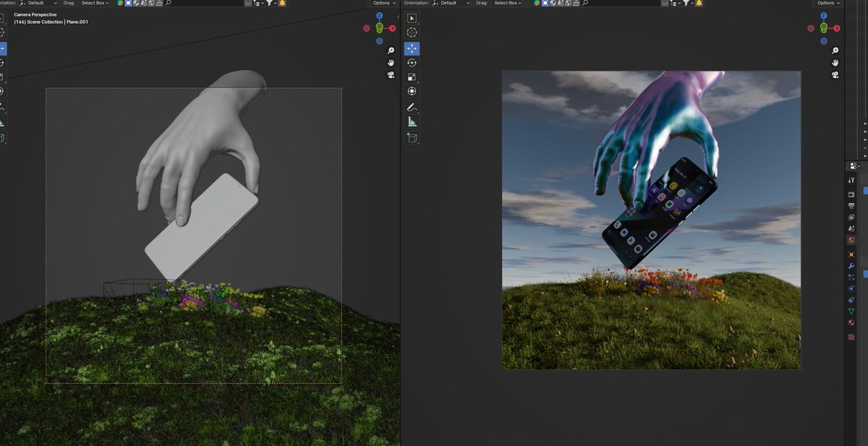
Task: Open the View Layer properties tab
Action: point(851,218)
